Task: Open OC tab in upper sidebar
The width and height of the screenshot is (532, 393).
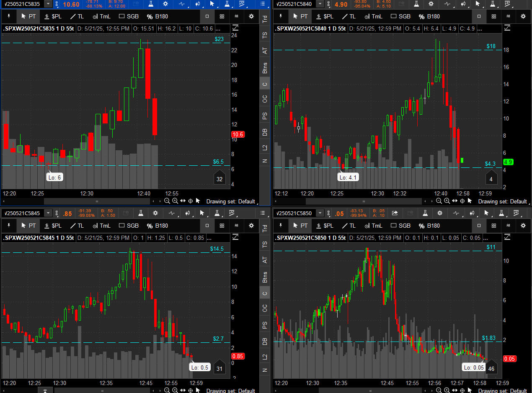Action: click(265, 99)
